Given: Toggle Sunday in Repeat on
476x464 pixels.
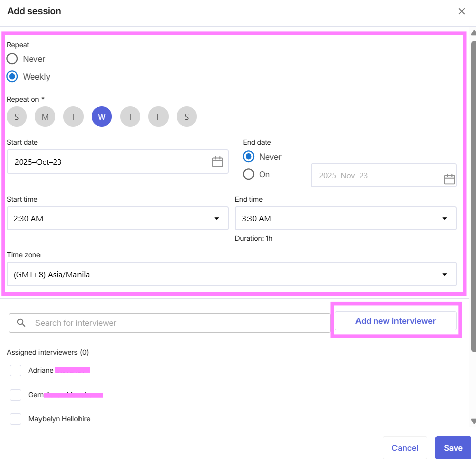Looking at the screenshot, I should coord(17,117).
